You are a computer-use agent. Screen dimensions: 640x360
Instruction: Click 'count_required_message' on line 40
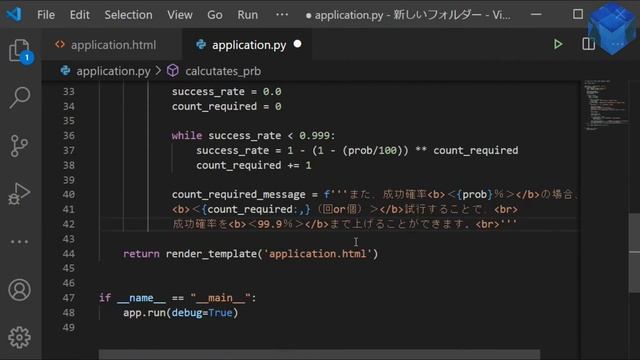(x=238, y=194)
